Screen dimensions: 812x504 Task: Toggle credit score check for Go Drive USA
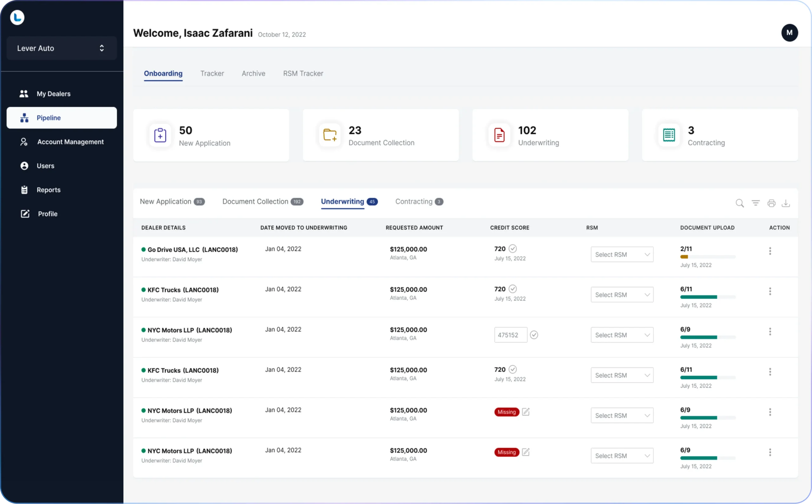513,249
